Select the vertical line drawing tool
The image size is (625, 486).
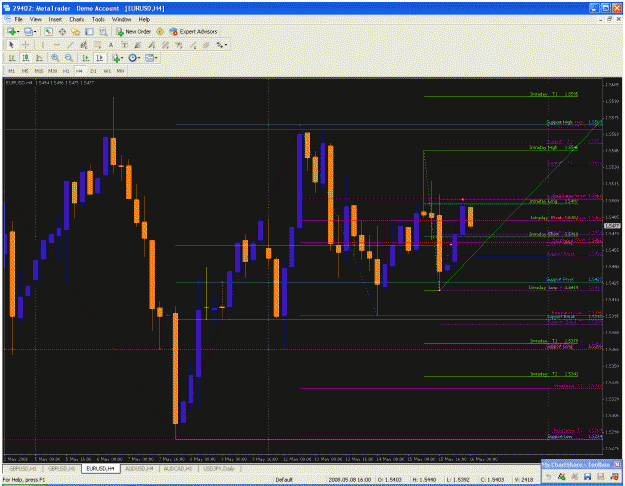click(43, 45)
